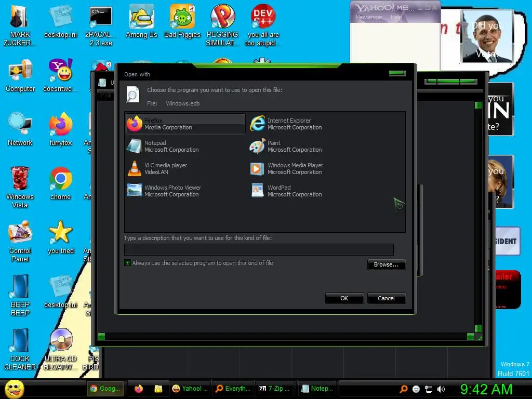Launch Among Us from the desktop
This screenshot has height=399, width=532.
coord(141,21)
